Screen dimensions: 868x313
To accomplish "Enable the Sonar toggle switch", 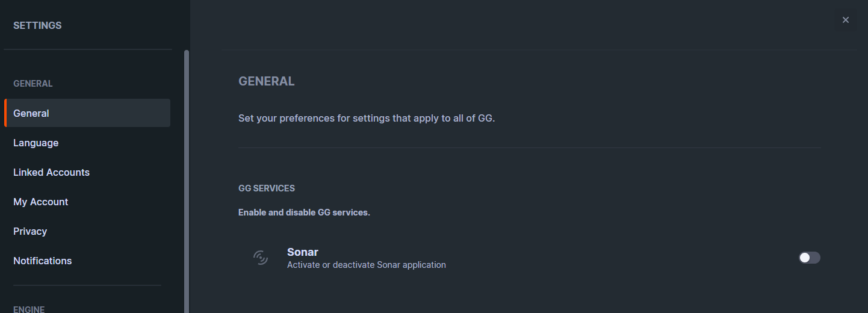I will pyautogui.click(x=810, y=258).
